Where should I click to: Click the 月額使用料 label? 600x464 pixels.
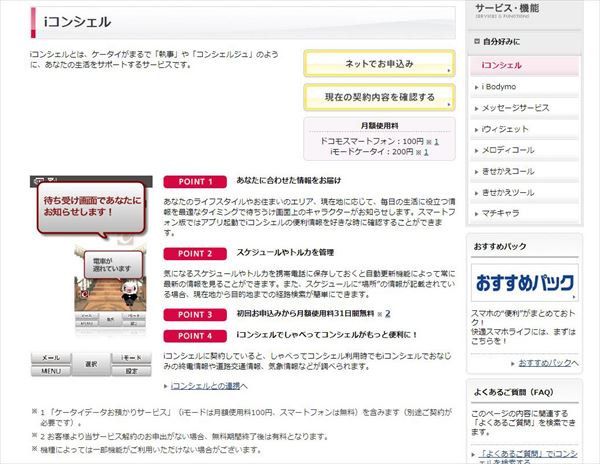(379, 125)
